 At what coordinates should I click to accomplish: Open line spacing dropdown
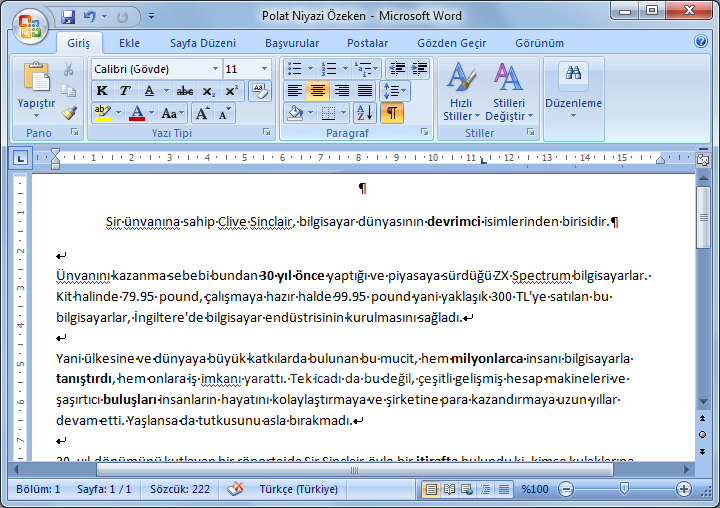(394, 91)
